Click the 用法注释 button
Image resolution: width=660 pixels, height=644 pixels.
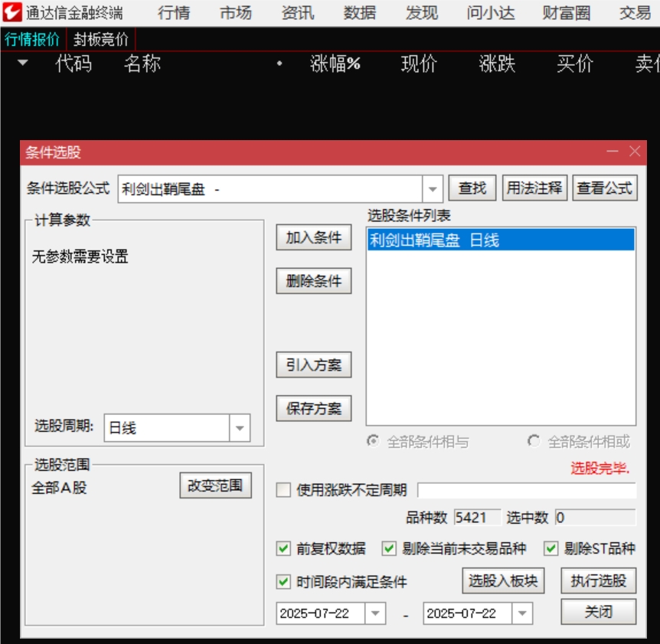tap(534, 188)
